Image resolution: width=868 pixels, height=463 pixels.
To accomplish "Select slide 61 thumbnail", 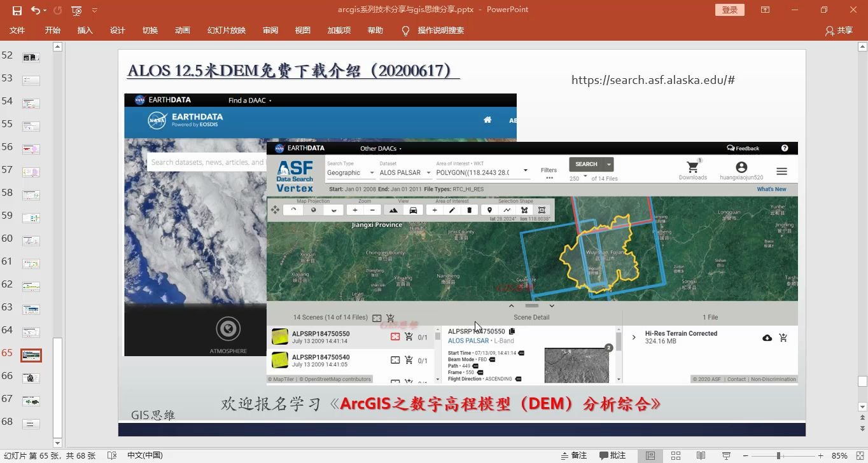I will [x=31, y=263].
